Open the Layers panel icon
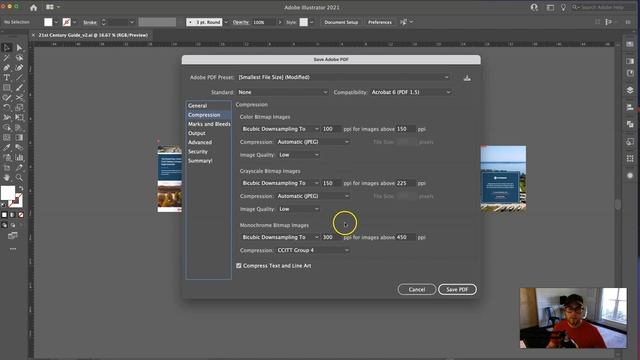 tap(630, 90)
